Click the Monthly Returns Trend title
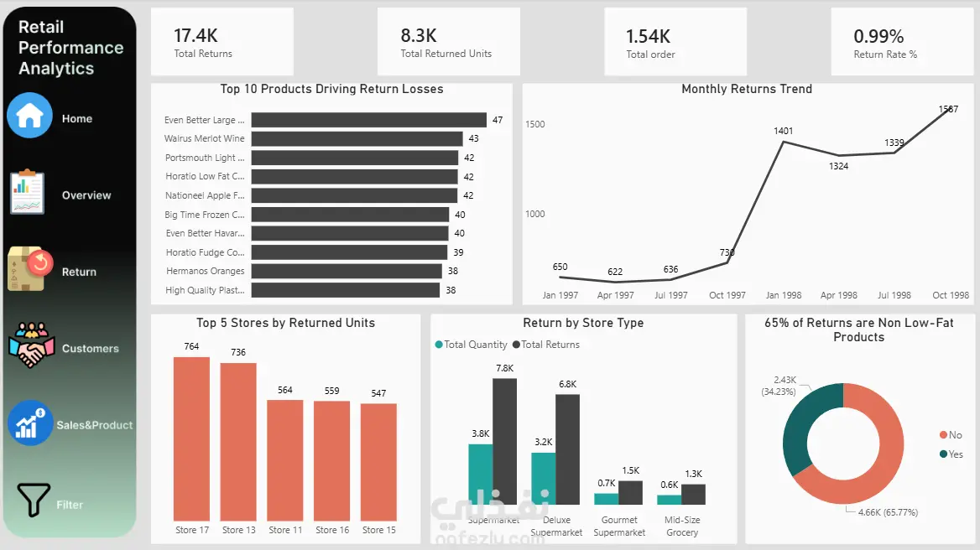980x550 pixels. (x=747, y=89)
